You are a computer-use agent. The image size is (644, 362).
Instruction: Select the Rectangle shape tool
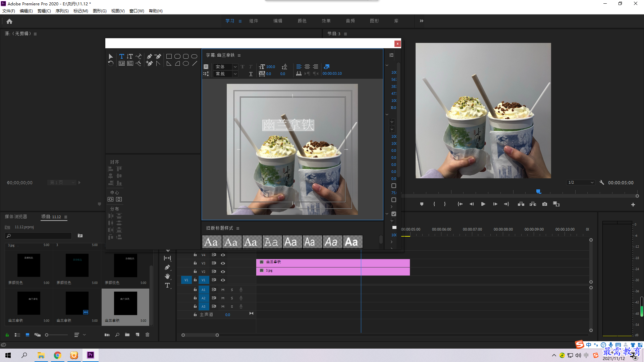169,56
